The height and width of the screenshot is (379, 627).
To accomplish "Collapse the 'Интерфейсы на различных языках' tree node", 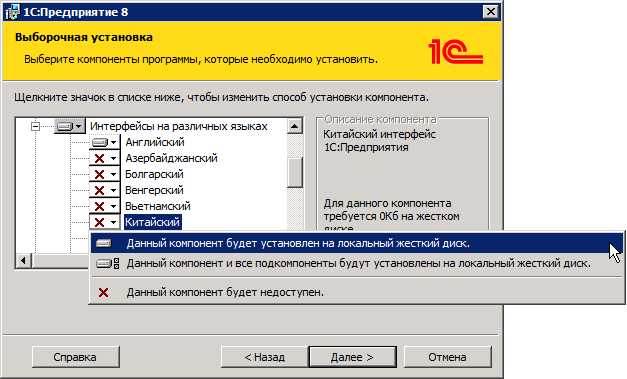I will (36, 127).
